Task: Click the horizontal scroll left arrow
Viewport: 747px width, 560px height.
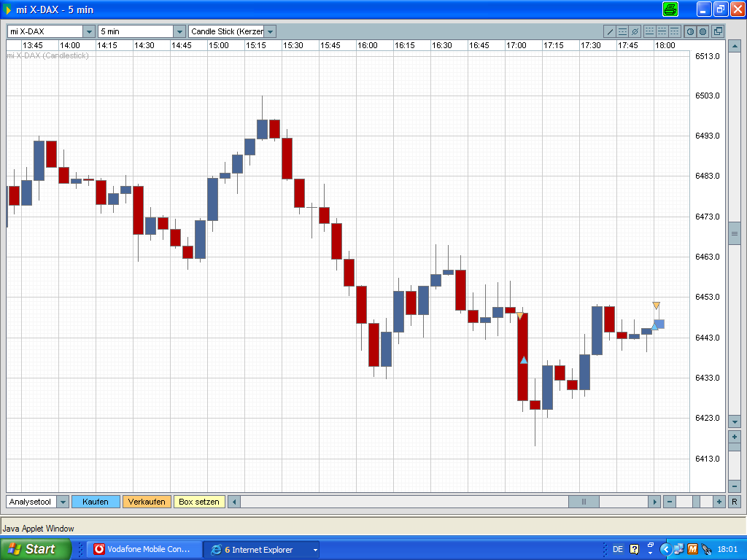Action: click(234, 502)
